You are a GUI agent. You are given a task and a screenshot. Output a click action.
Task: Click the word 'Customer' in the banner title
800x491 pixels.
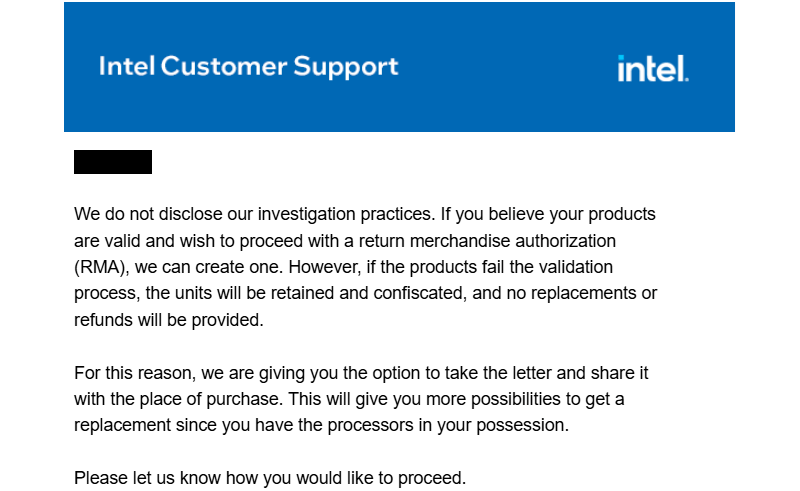(224, 66)
